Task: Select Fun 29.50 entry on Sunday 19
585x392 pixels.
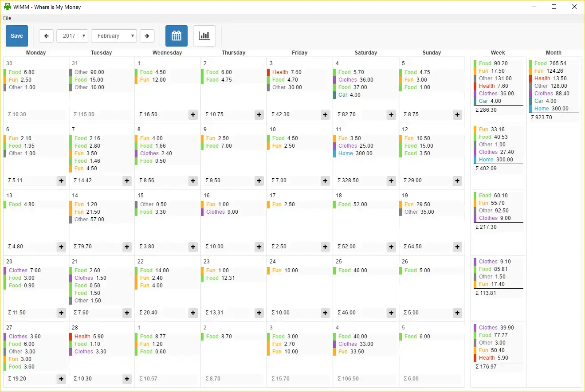Action: (431, 204)
